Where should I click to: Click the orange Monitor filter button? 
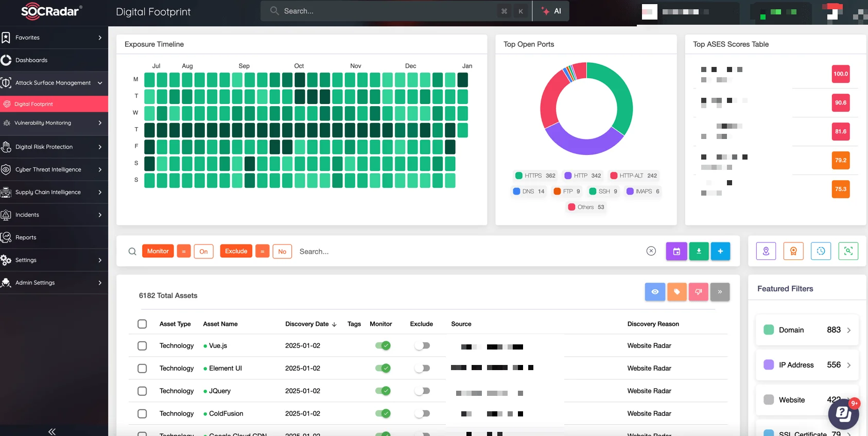(158, 251)
